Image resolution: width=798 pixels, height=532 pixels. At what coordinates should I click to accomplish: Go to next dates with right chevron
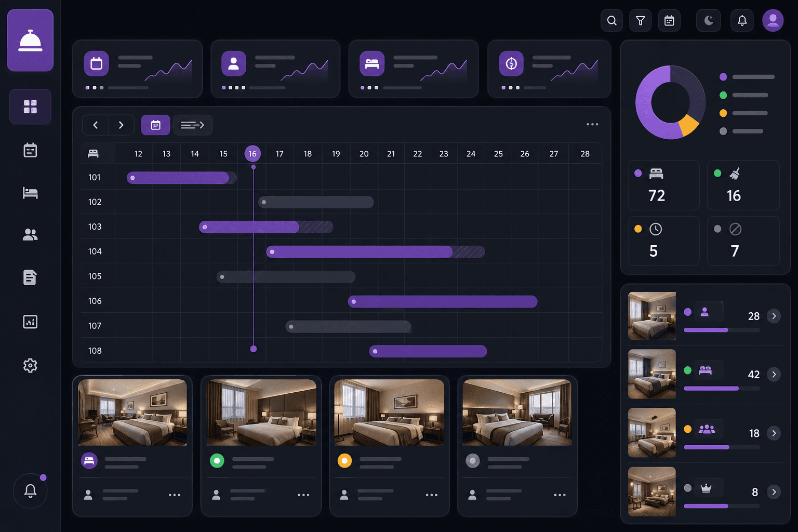pyautogui.click(x=121, y=125)
